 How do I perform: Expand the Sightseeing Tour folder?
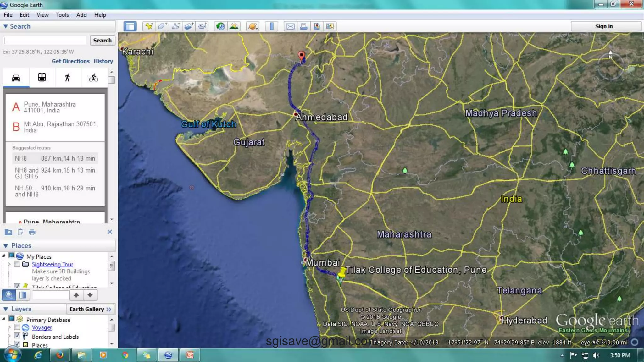9,264
